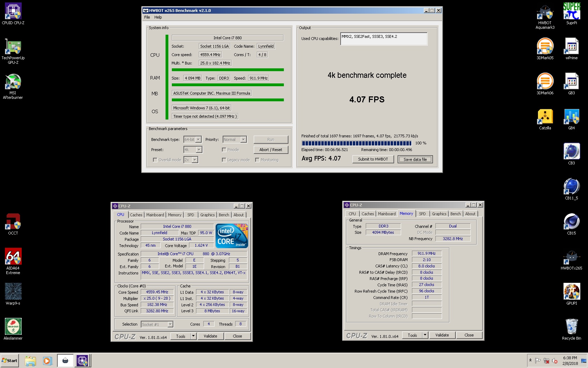Viewport: 588px width, 368px height.
Task: Click Submit to HWBOT button
Action: coord(373,159)
